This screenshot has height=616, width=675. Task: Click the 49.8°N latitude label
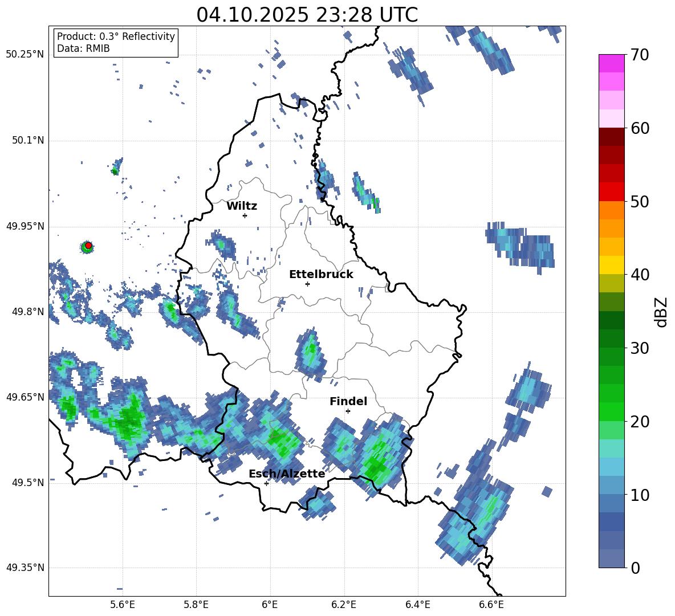click(28, 312)
